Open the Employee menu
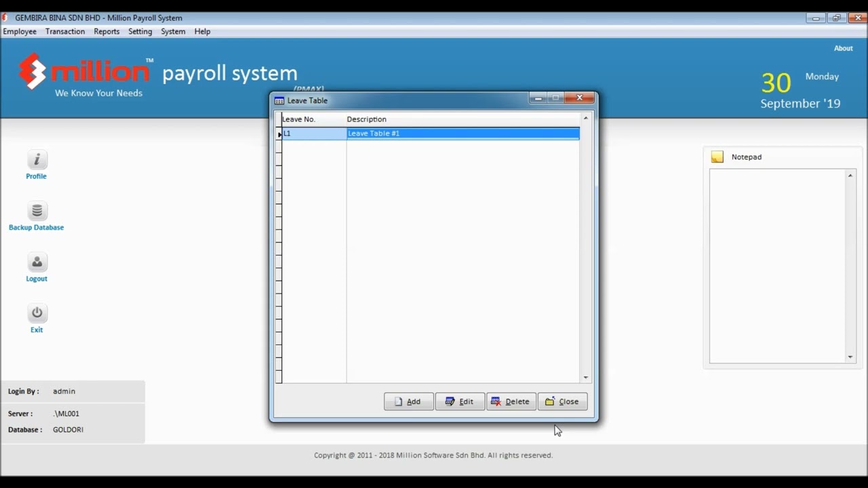Viewport: 868px width, 488px height. point(20,31)
